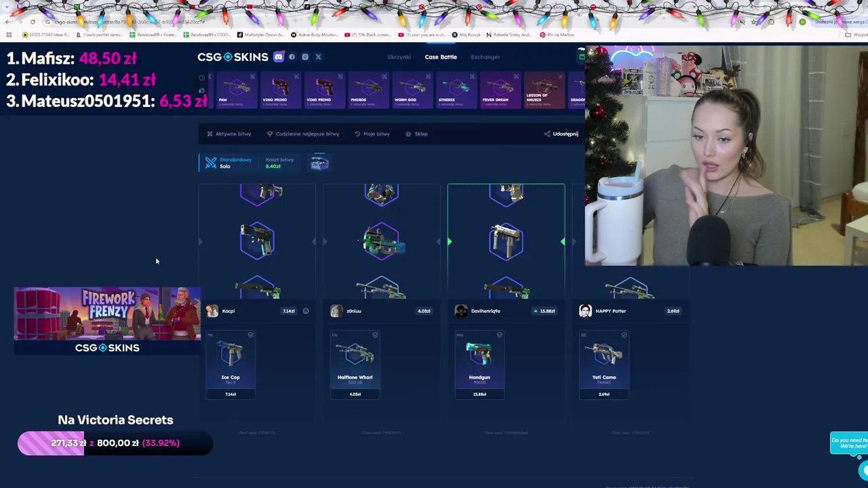Open the X (Twitter) social icon
Screen dimensions: 868x488
click(x=318, y=57)
